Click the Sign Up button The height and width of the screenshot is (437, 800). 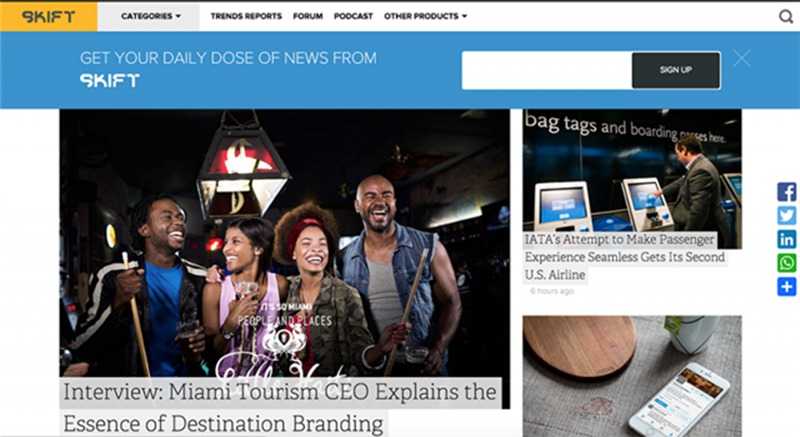click(x=676, y=70)
